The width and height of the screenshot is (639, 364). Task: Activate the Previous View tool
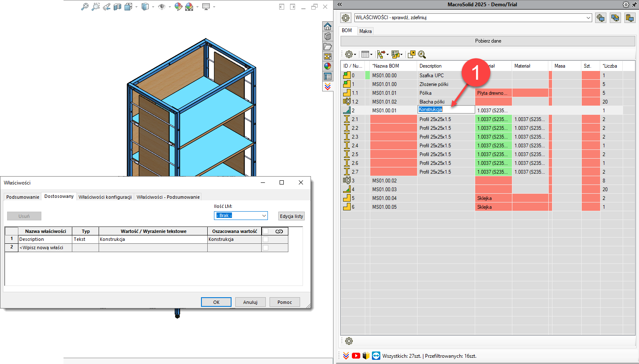[x=107, y=7]
